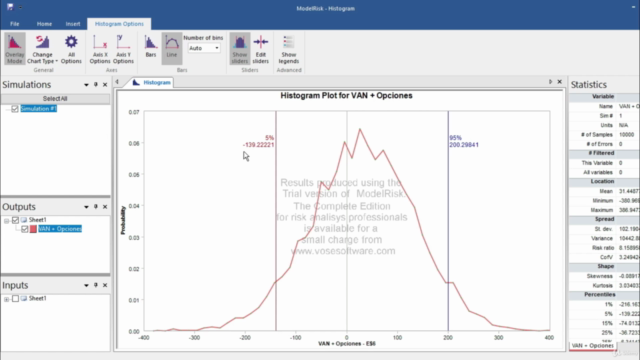Open Simulations panel options dropdown arrow
Image resolution: width=640 pixels, height=360 pixels.
(86, 85)
